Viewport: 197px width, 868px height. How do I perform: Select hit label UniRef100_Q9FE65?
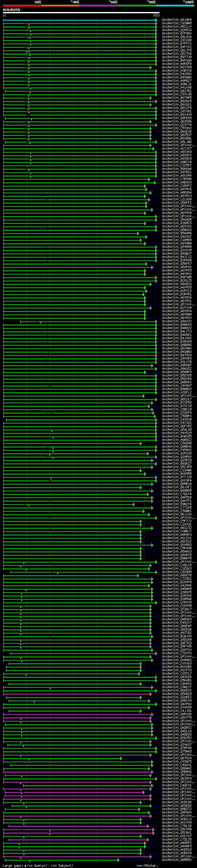point(177,118)
